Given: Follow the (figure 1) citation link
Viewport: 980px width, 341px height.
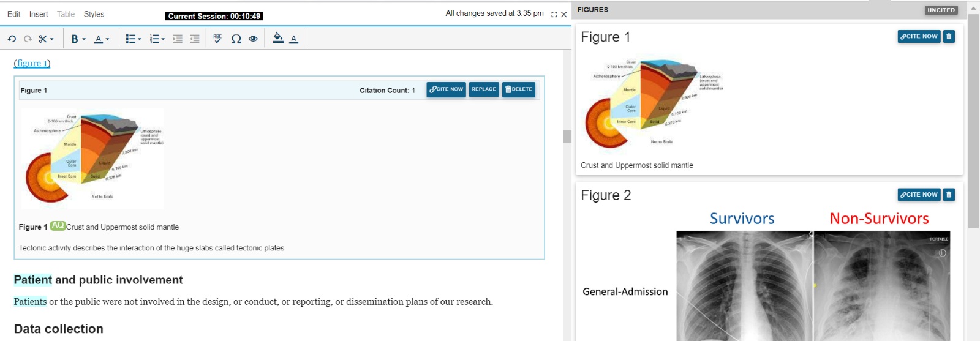Looking at the screenshot, I should [32, 63].
